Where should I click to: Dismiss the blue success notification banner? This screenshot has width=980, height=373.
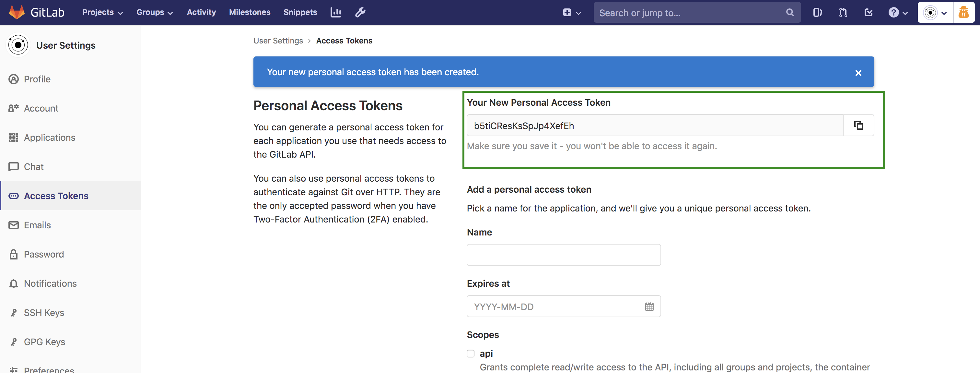tap(859, 72)
